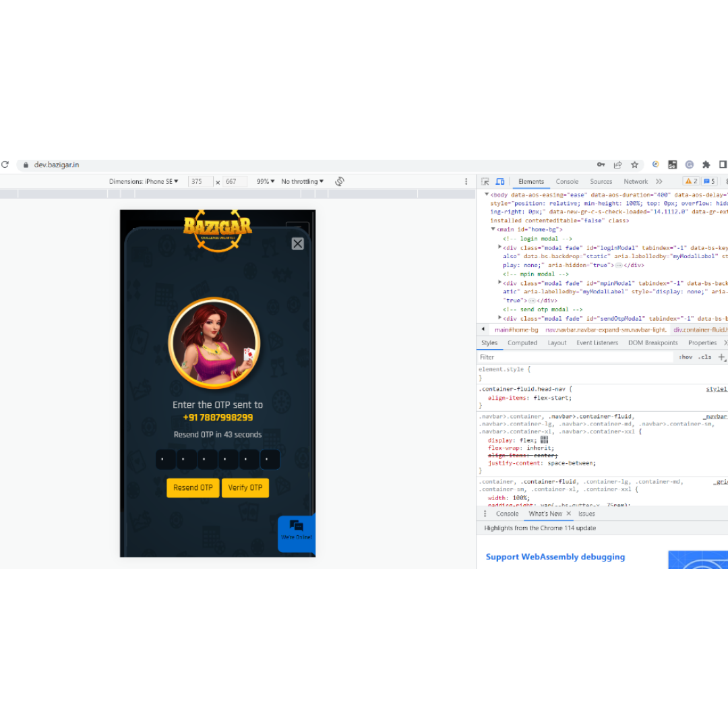728x728 pixels.
Task: Switch to the Sources tab
Action: pyautogui.click(x=601, y=181)
